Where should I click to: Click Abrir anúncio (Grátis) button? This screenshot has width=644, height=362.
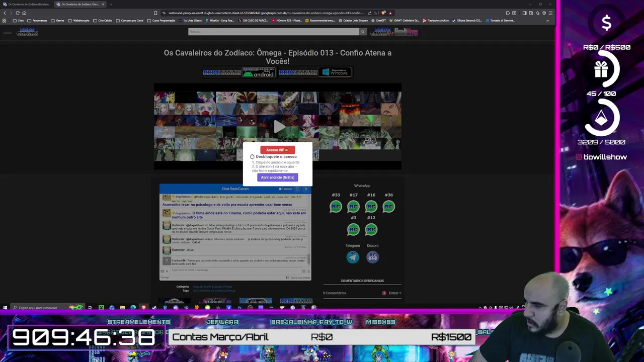[x=277, y=177]
